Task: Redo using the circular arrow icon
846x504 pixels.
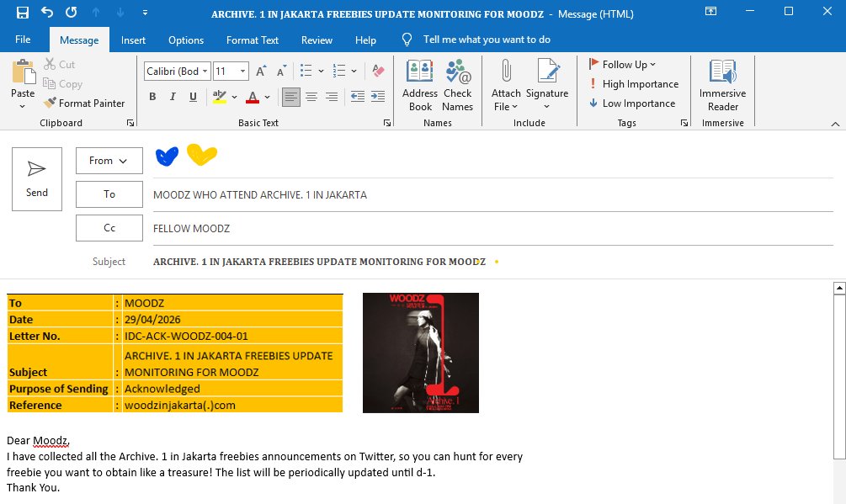Action: (x=72, y=13)
